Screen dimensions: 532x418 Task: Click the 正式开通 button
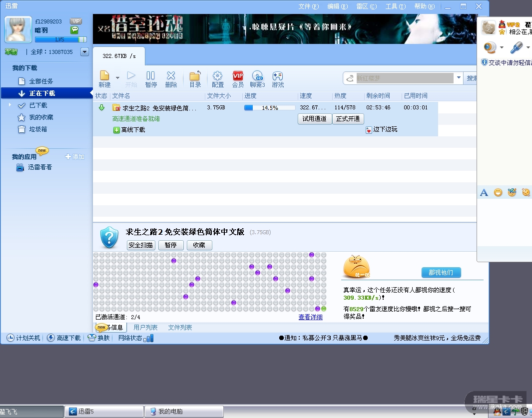[348, 119]
